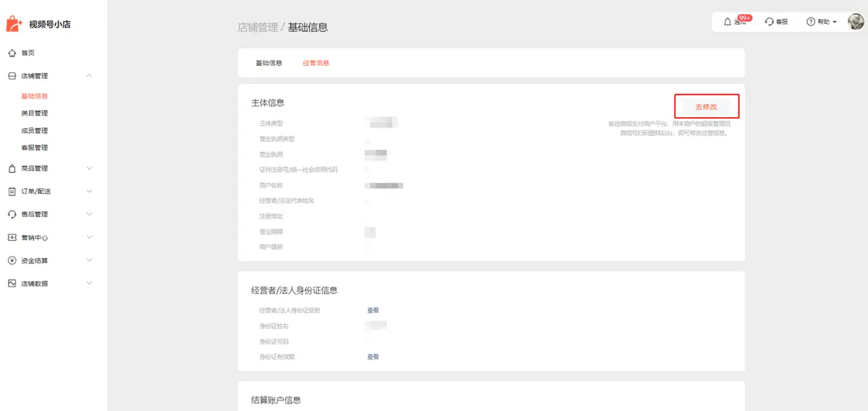Expand the 售后管理 menu chevron

(x=89, y=215)
